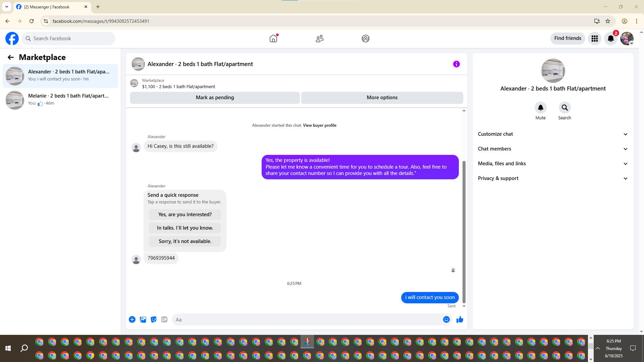Open more actions plus icon in composer
The image size is (644, 362).
click(x=132, y=319)
